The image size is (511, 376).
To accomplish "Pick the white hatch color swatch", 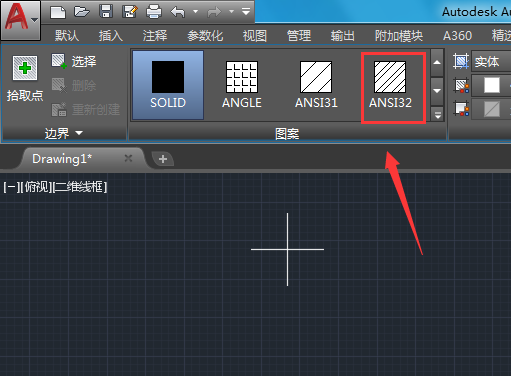I will tap(492, 85).
